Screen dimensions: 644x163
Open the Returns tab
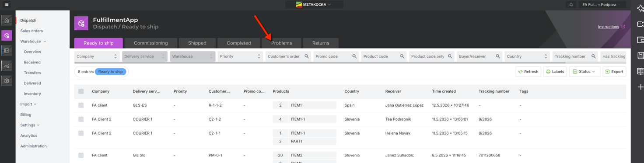point(321,43)
